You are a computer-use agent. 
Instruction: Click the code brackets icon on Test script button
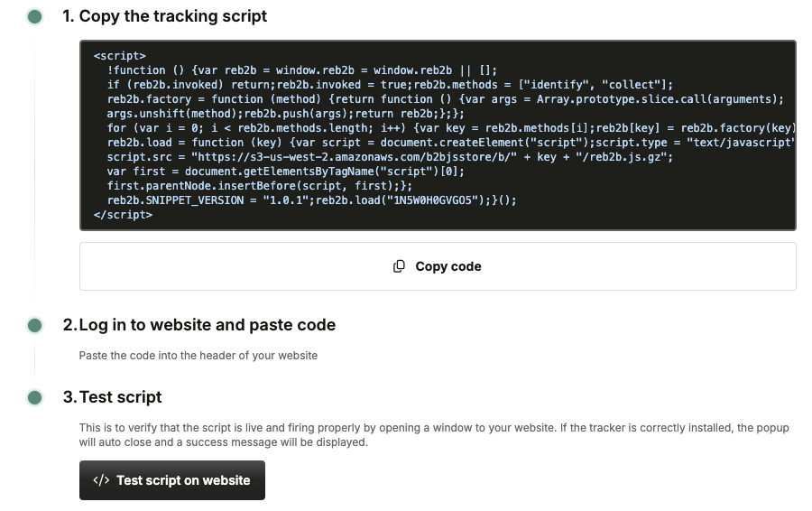(101, 480)
